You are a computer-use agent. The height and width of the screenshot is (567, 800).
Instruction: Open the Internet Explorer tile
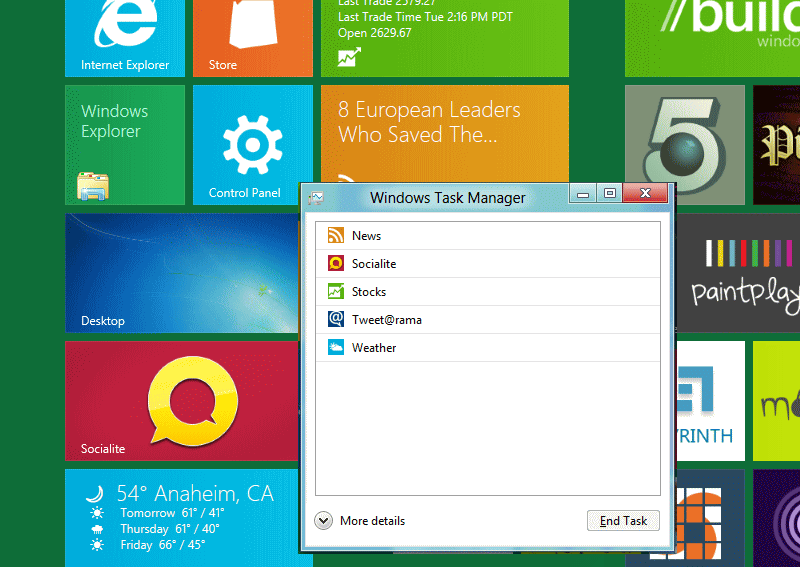(125, 38)
